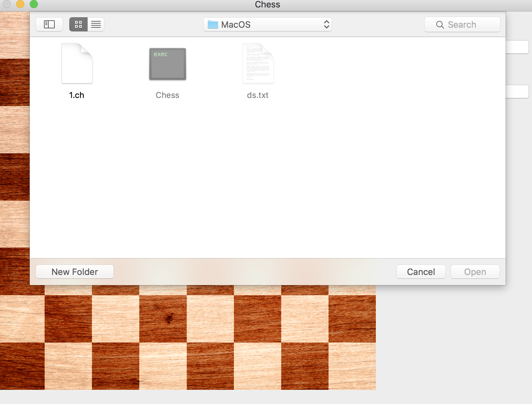
Task: Cancel the file dialog
Action: (421, 272)
